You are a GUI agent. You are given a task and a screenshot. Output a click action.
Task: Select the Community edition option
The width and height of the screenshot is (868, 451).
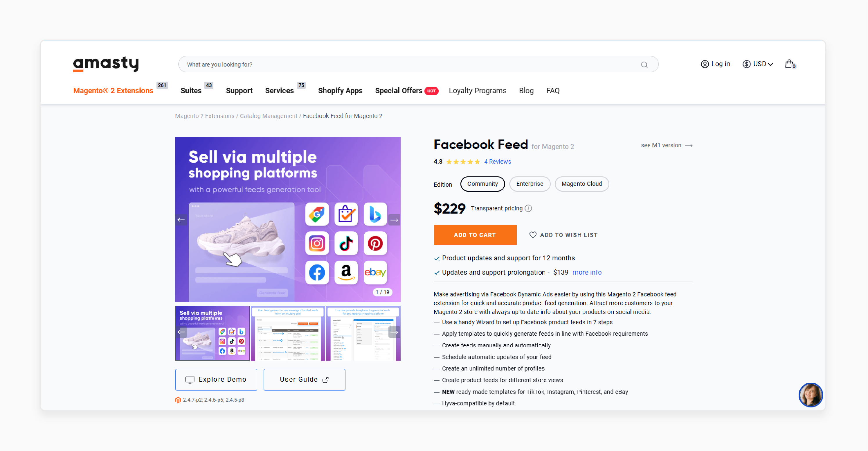(482, 184)
